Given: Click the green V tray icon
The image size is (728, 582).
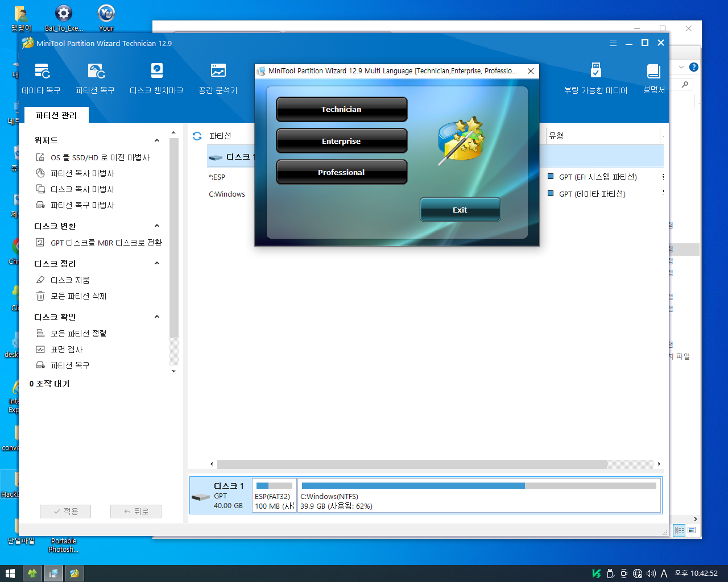Looking at the screenshot, I should pos(597,573).
